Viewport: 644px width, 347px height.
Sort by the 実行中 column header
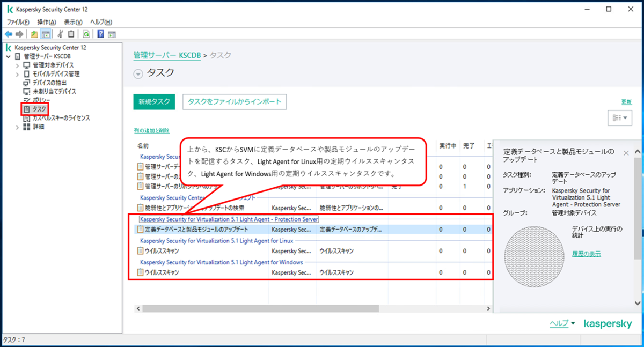coord(448,146)
